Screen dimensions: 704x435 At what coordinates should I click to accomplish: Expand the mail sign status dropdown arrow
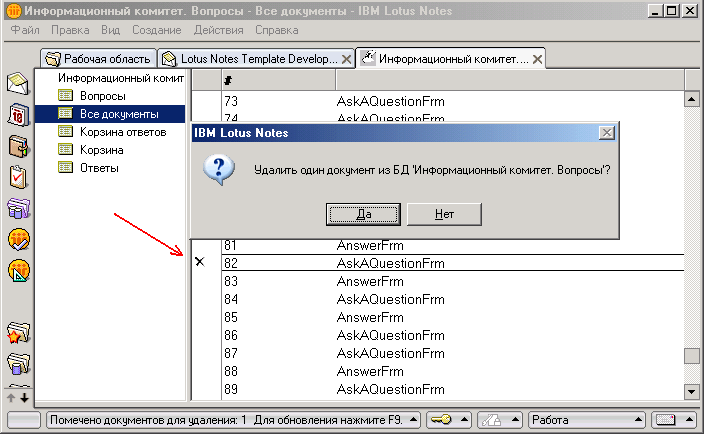click(515, 420)
